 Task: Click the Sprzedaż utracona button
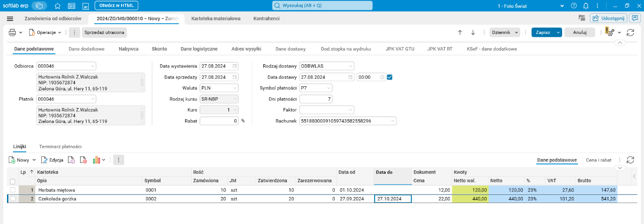(x=105, y=33)
